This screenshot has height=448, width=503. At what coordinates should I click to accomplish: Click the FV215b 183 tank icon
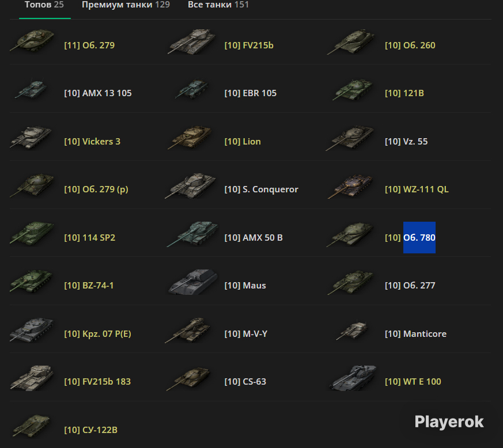32,378
